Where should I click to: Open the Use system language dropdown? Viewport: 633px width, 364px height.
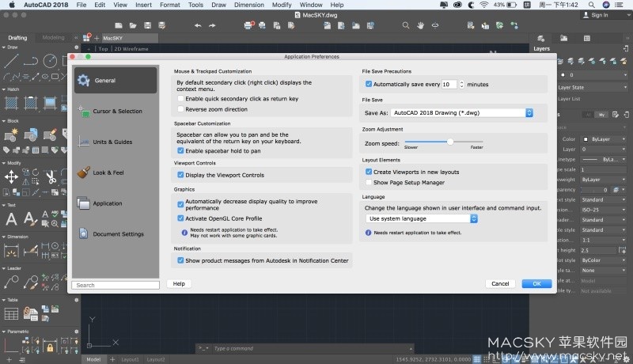[x=422, y=218]
